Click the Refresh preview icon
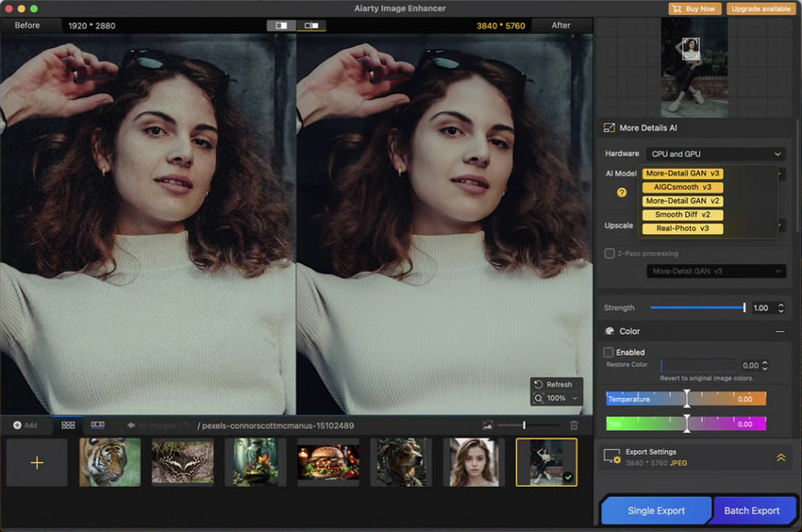The image size is (802, 532). click(538, 384)
